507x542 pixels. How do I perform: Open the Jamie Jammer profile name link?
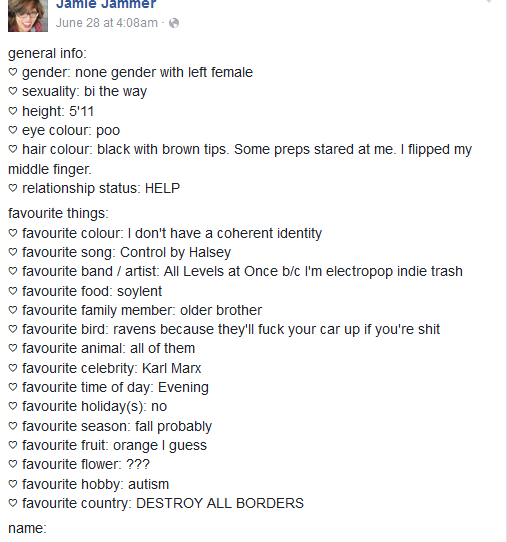(106, 4)
